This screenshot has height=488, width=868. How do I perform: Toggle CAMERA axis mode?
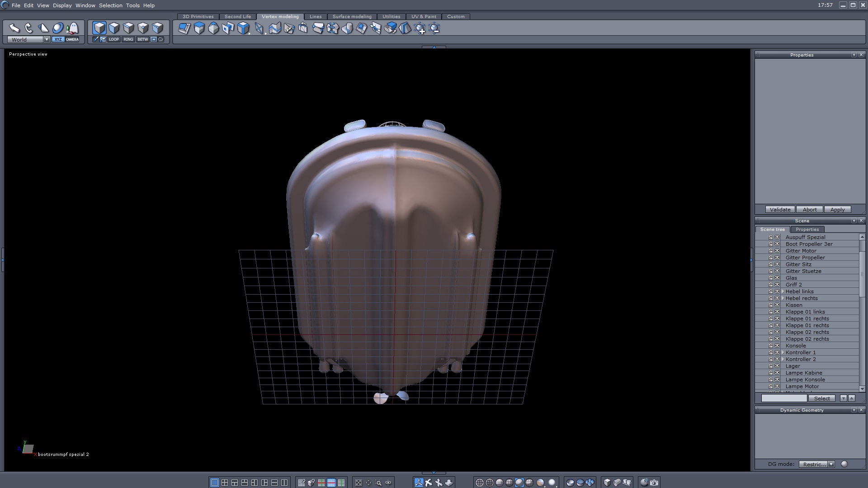point(72,39)
